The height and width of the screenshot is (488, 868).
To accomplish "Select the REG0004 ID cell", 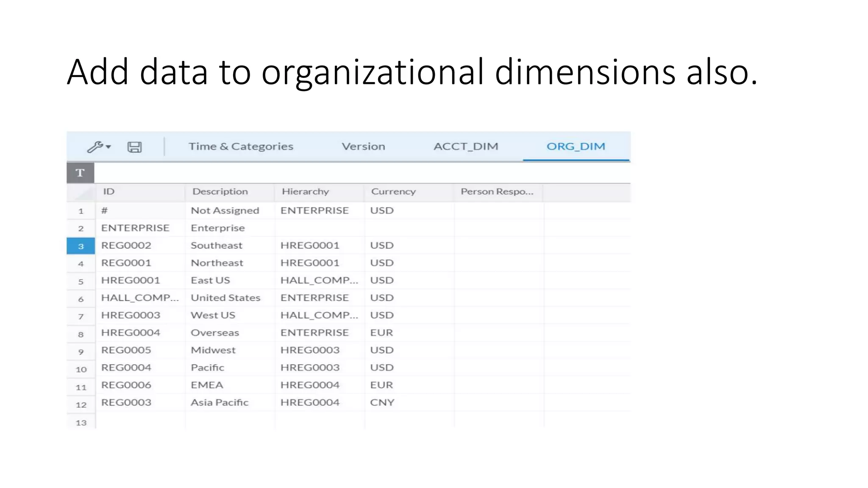I will click(140, 367).
